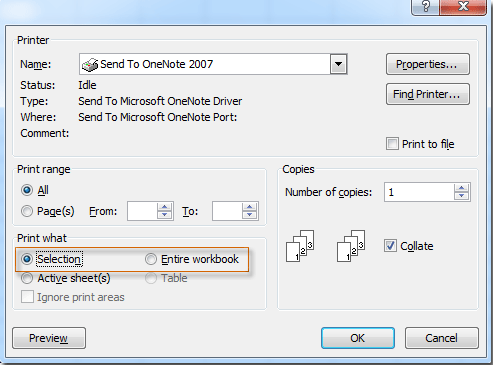Open the printer Name dropdown list
Screen dimensions: 493x365
click(338, 64)
